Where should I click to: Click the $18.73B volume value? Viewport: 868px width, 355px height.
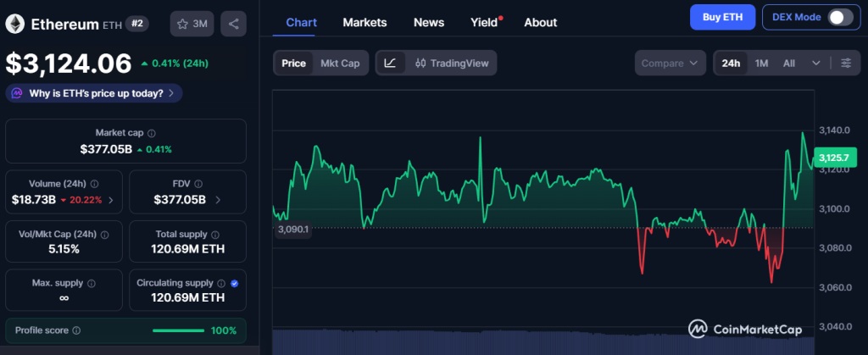(34, 200)
